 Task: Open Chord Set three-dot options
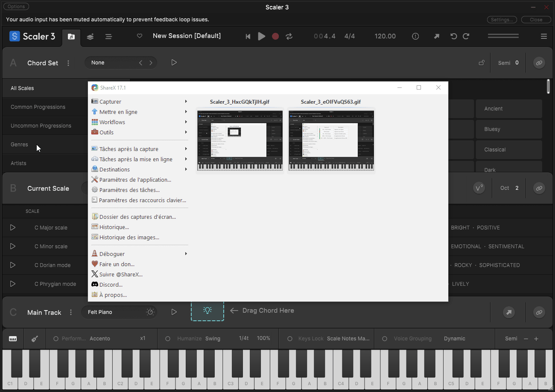coord(68,63)
